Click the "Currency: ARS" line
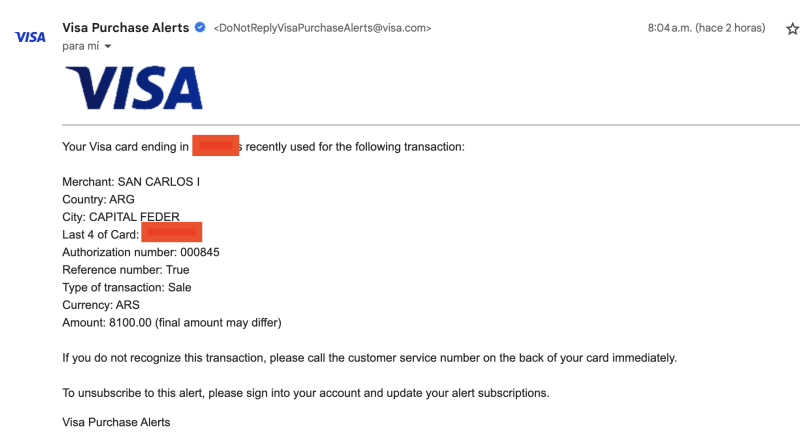The width and height of the screenshot is (800, 442). tap(100, 305)
